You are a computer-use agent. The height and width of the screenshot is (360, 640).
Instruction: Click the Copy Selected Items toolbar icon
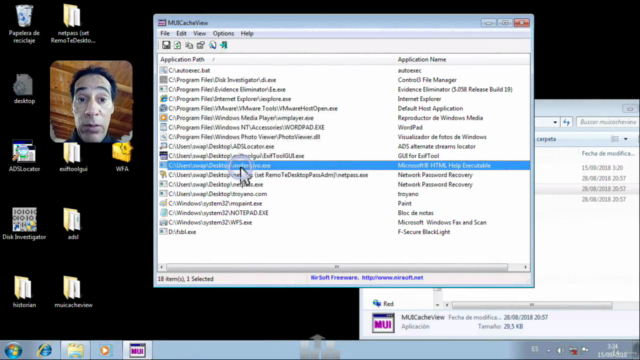click(x=189, y=45)
